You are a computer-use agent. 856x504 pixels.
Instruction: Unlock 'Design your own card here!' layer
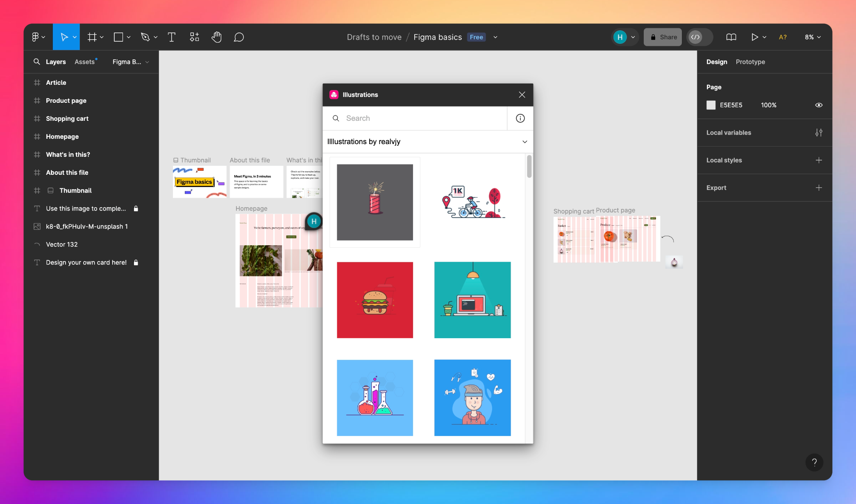pos(136,262)
